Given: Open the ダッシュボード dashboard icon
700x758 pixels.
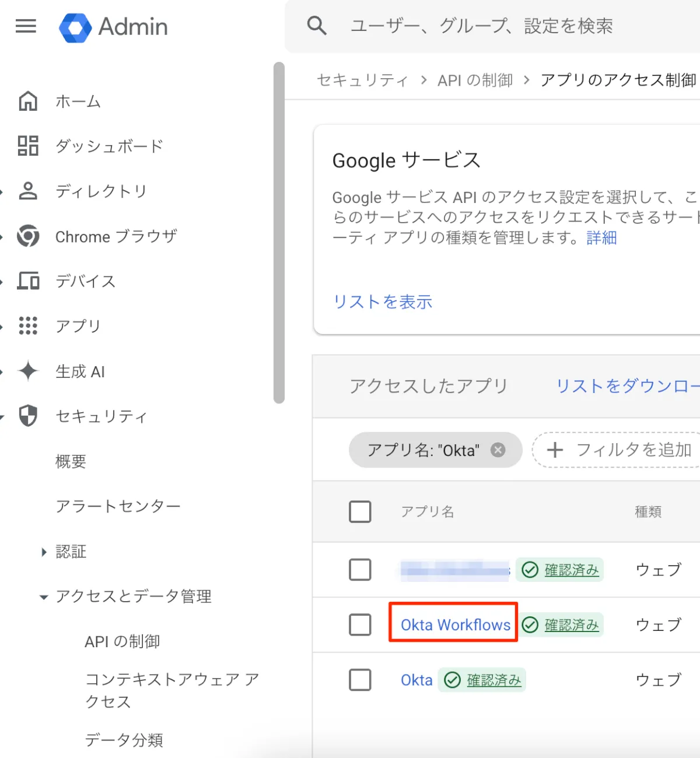Looking at the screenshot, I should click(28, 146).
